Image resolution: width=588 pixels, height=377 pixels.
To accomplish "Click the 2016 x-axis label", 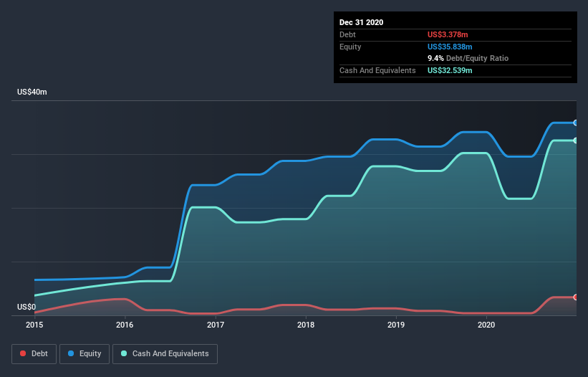I will (125, 325).
